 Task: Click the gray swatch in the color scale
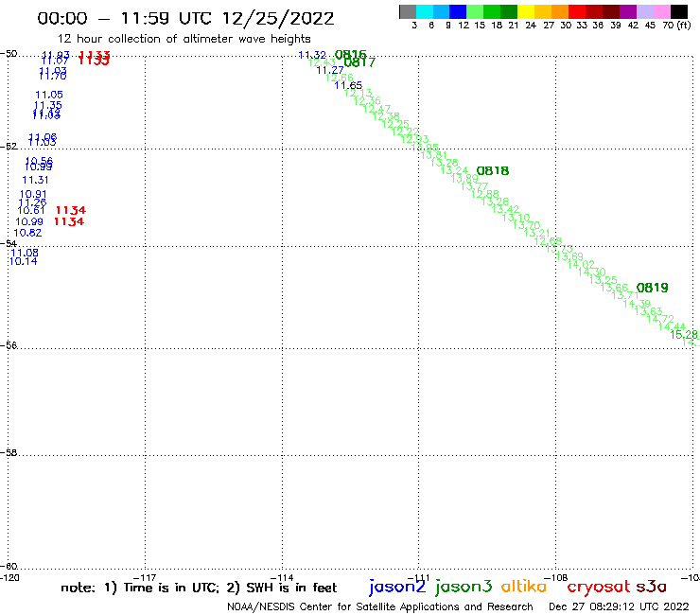click(x=408, y=11)
